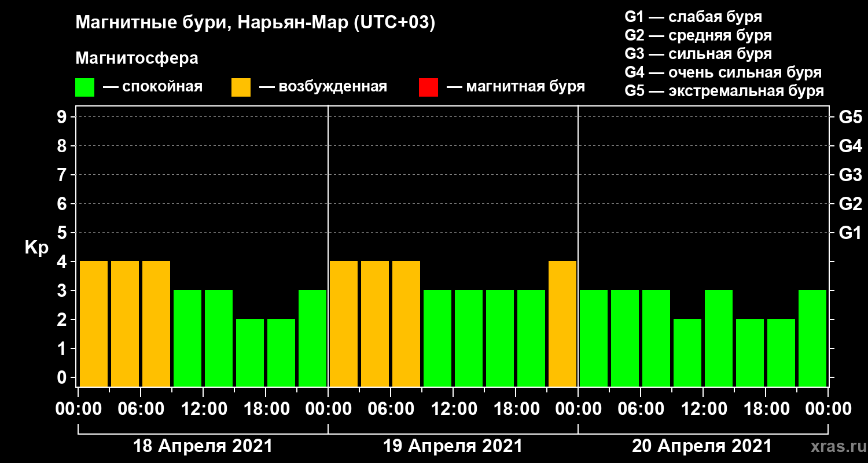Image resolution: width=868 pixels, height=463 pixels.
Task: Select the 18 April 09:00–12:00 green bar
Action: 187,338
